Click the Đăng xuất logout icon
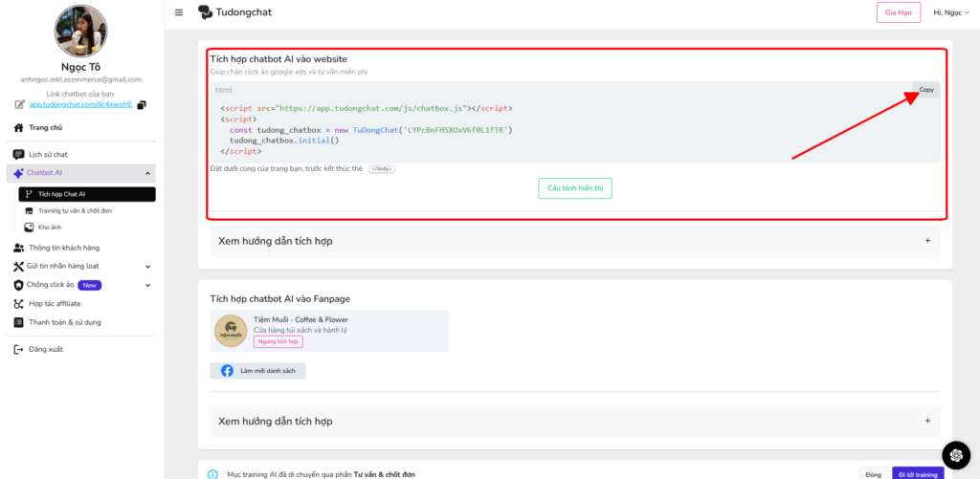This screenshot has height=479, width=980. pyautogui.click(x=19, y=350)
